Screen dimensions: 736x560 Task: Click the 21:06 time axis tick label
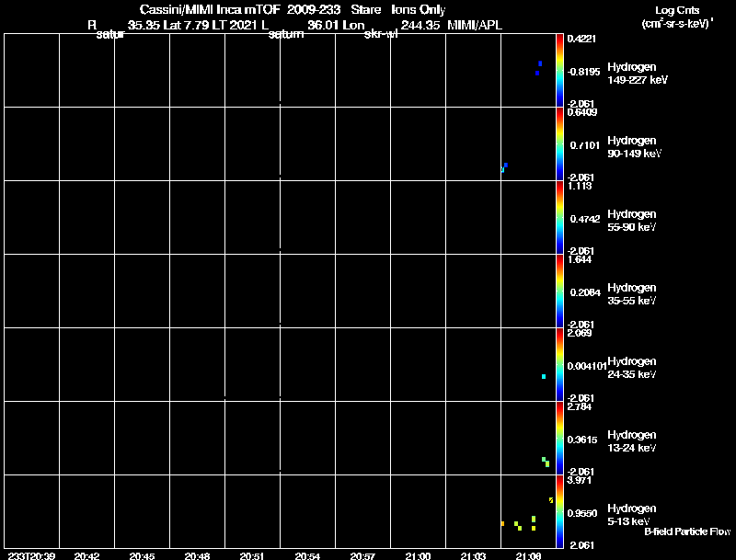(528, 556)
